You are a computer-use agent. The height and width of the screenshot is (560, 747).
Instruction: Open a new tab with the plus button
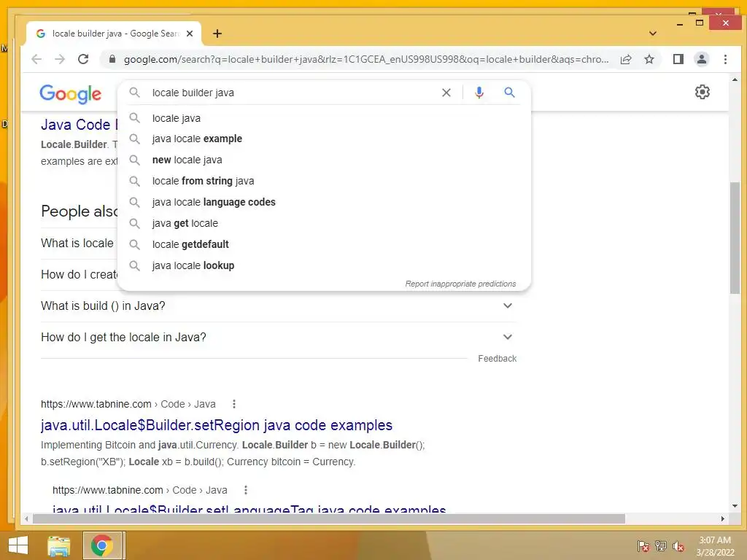pyautogui.click(x=217, y=34)
